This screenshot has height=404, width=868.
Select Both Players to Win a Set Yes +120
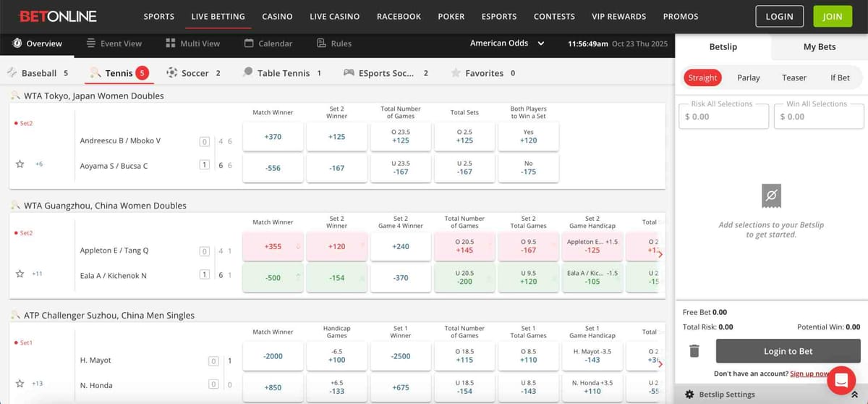(528, 136)
